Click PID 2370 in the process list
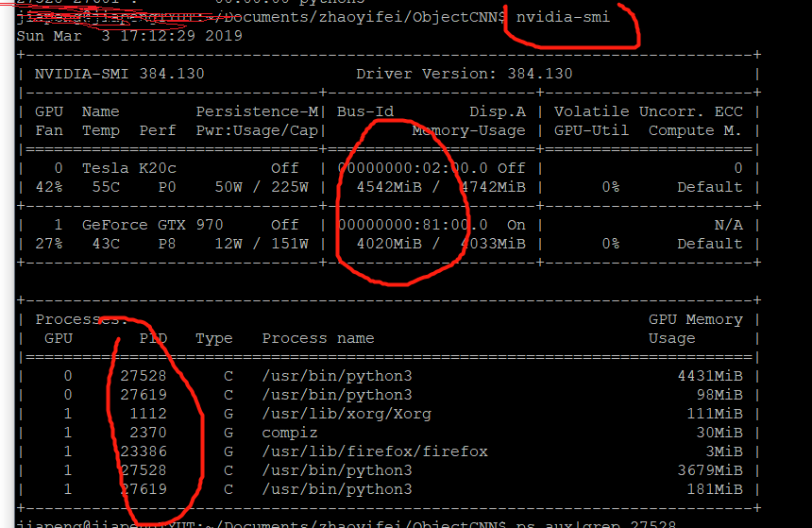The image size is (812, 528). (x=148, y=433)
